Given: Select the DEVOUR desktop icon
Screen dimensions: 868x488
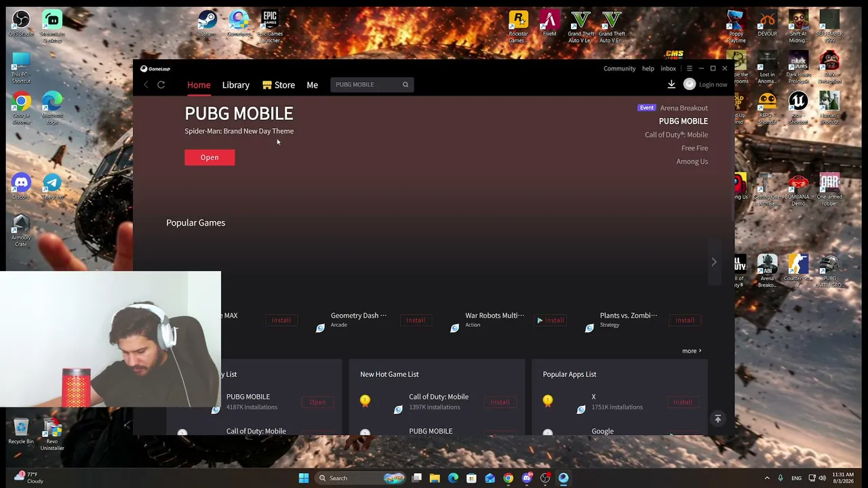Looking at the screenshot, I should pos(767,24).
